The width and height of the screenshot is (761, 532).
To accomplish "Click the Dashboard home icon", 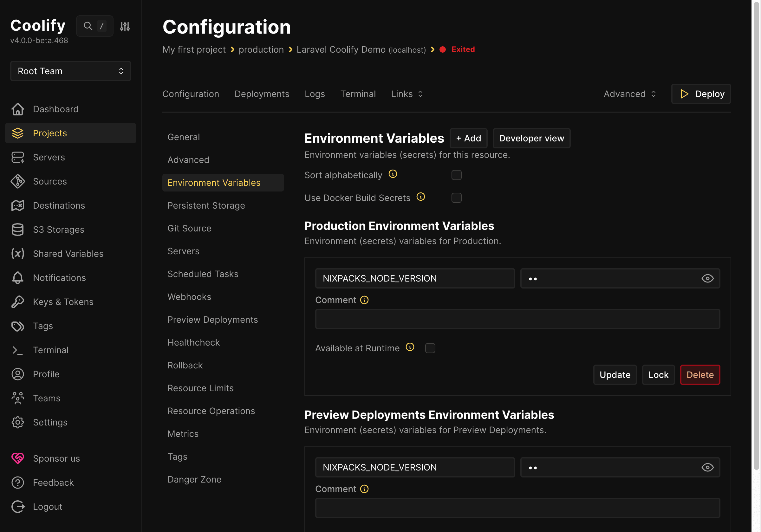I will click(x=17, y=109).
